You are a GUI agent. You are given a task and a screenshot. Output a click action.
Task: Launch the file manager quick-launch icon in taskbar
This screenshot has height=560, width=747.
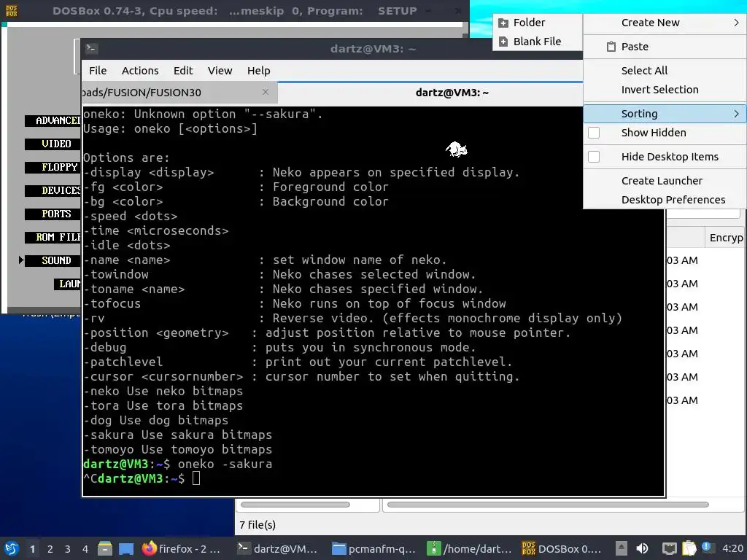pos(105,548)
